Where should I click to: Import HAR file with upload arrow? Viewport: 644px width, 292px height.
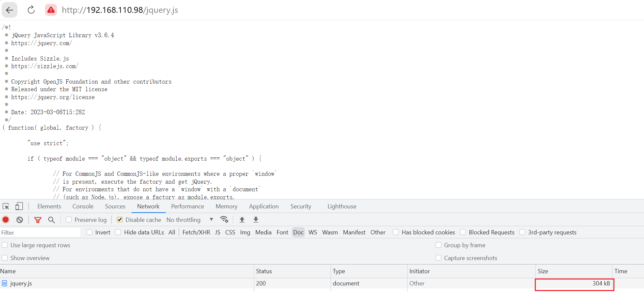[x=242, y=220]
